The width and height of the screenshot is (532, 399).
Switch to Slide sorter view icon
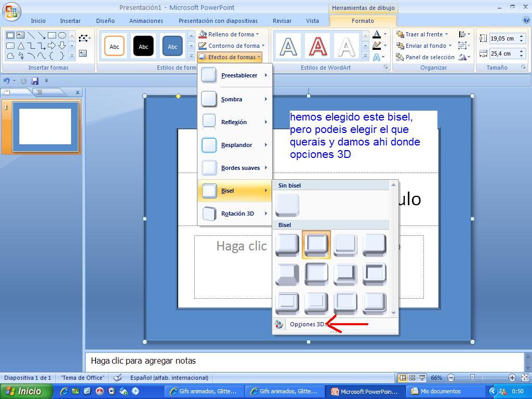pos(412,378)
